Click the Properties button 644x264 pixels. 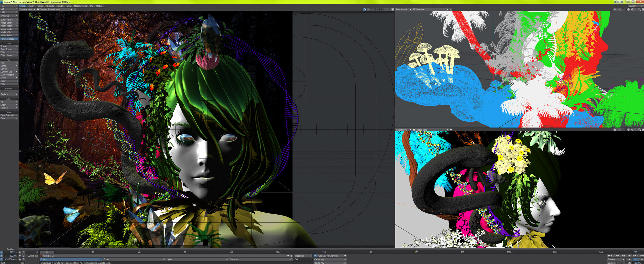303,256
